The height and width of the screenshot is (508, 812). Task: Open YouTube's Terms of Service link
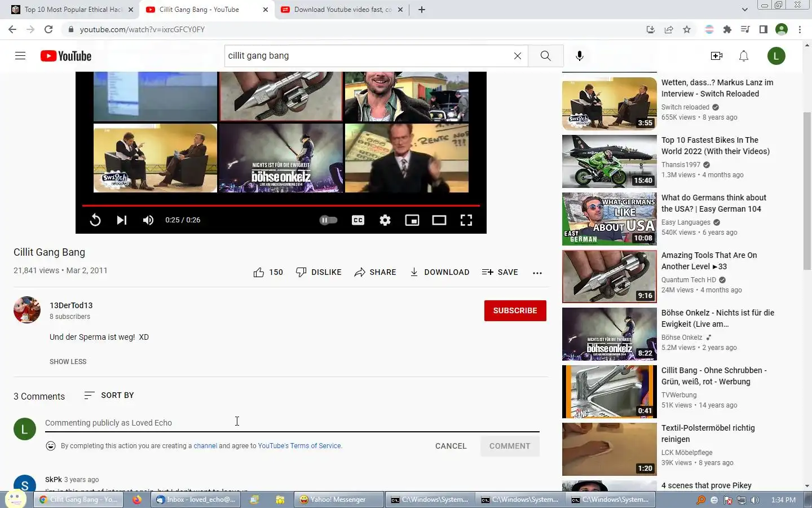[299, 446]
